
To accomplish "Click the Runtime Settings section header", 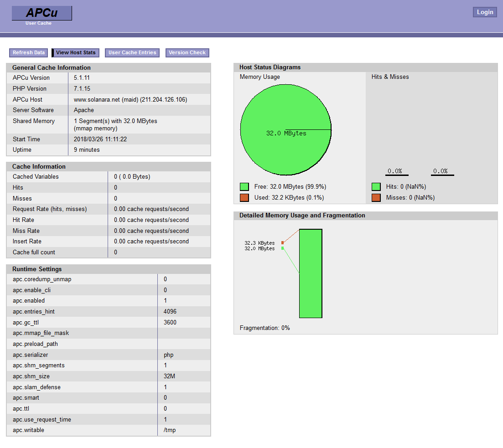I will 37,269.
